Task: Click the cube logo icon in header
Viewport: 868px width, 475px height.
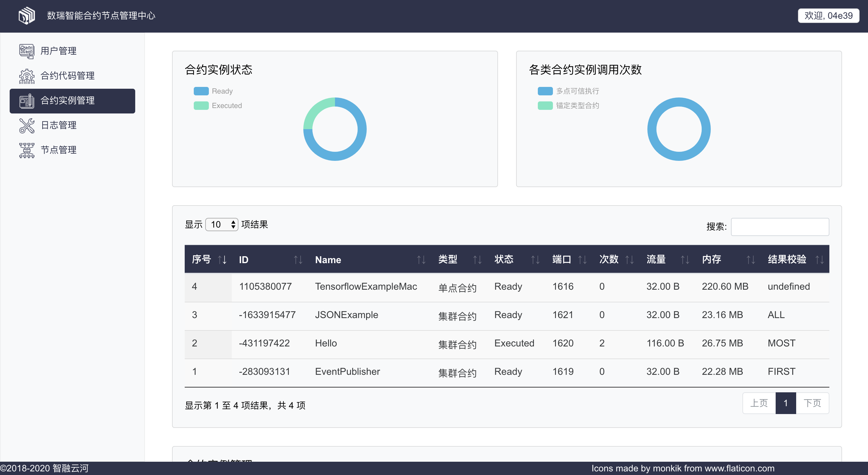Action: pos(27,15)
